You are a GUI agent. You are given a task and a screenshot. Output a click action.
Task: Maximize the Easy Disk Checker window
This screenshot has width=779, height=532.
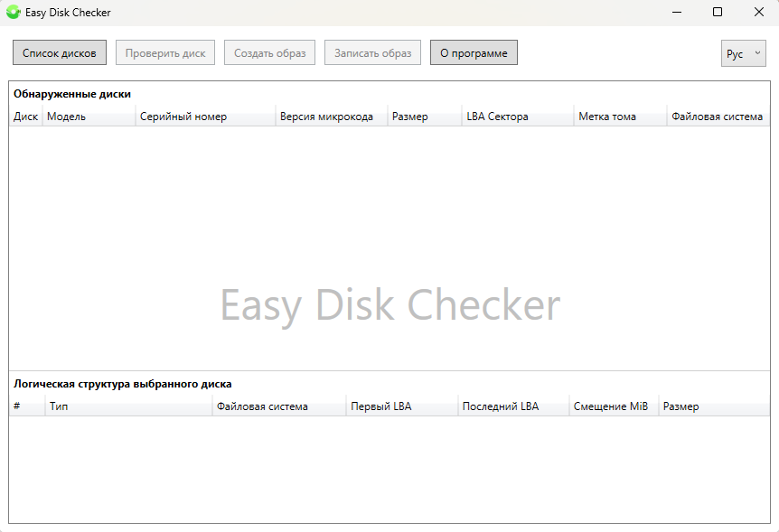(718, 12)
